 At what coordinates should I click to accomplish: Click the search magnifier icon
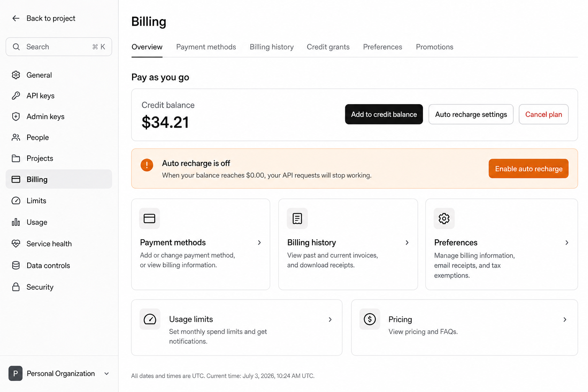coord(16,47)
